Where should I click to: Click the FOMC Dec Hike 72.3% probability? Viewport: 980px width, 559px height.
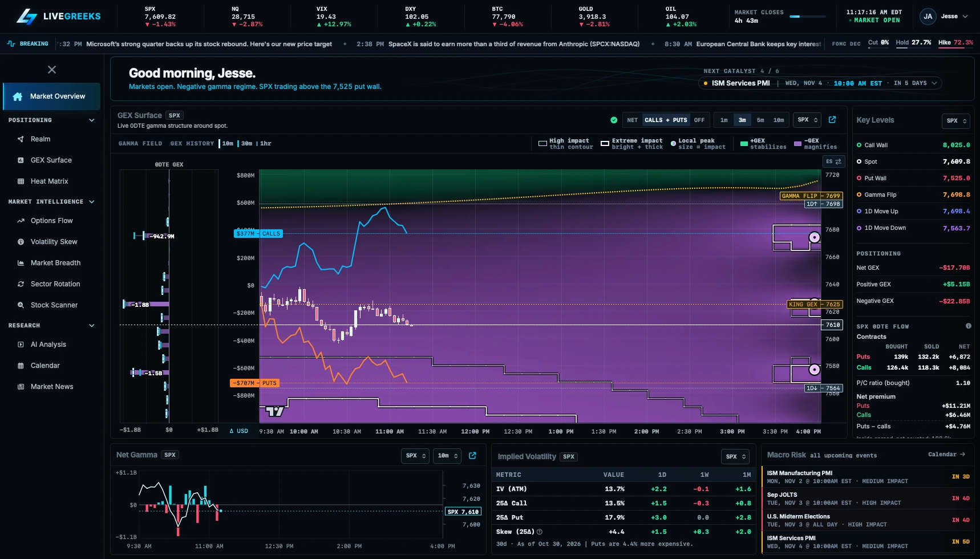pos(955,43)
